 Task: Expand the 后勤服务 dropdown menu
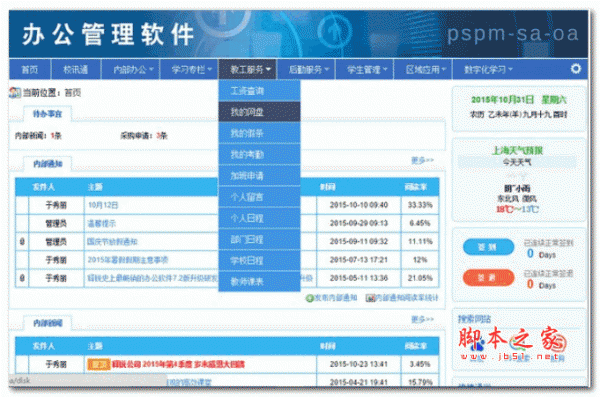pyautogui.click(x=307, y=69)
